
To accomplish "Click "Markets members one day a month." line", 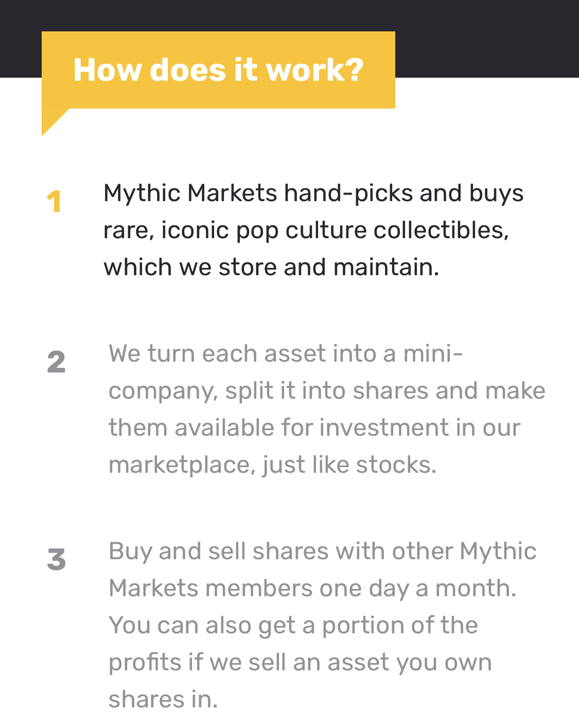I will [312, 588].
